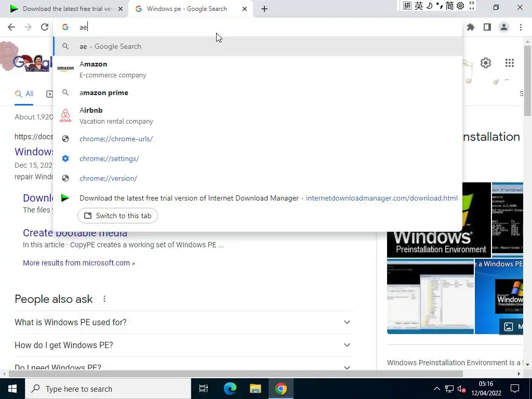The width and height of the screenshot is (532, 399).
Task: Toggle the IME half/full moon shape button
Action: [429, 6]
